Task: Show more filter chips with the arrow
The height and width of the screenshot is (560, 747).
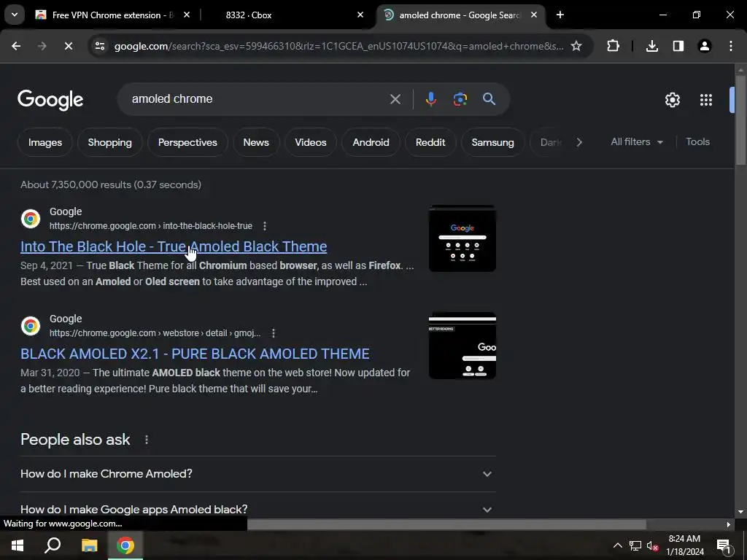Action: point(578,142)
